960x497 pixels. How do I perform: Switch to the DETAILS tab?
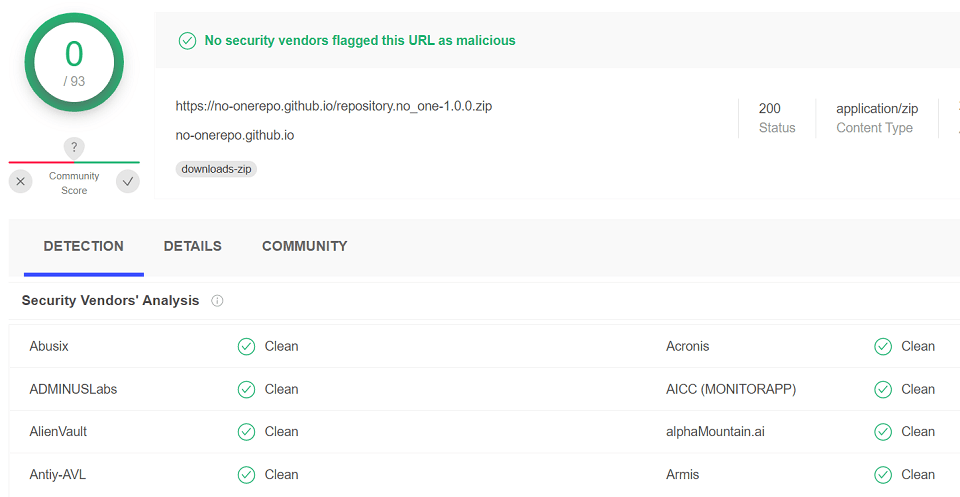[x=193, y=246]
